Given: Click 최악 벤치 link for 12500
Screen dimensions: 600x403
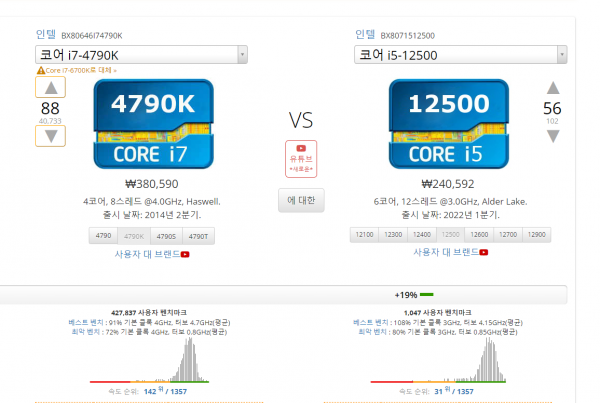Looking at the screenshot, I should [x=372, y=332].
